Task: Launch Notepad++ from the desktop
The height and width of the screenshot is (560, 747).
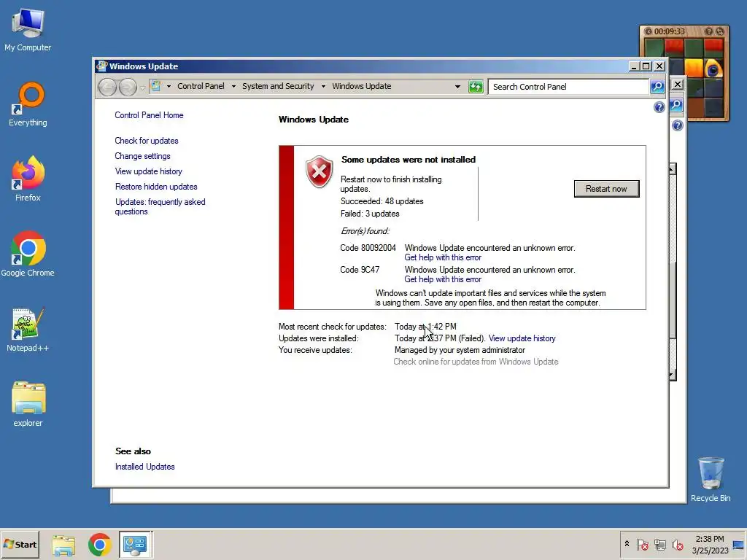Action: [x=28, y=330]
